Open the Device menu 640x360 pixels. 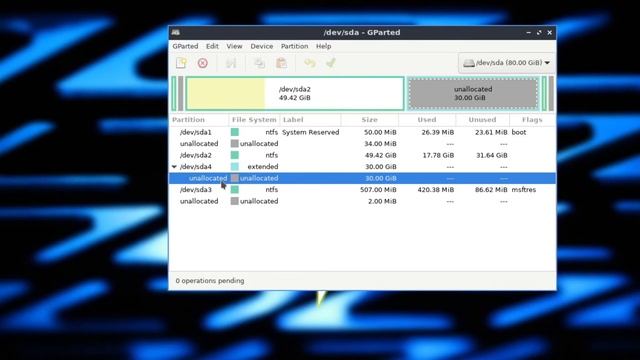coord(262,46)
